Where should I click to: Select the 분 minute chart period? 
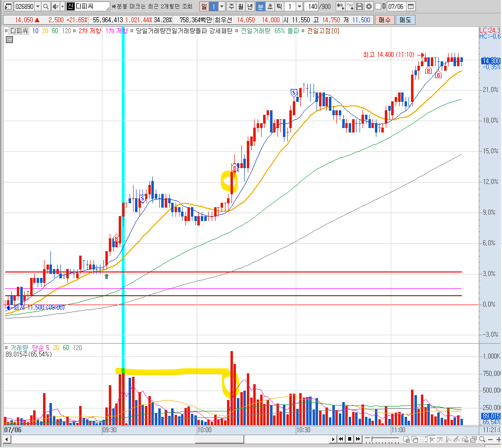coord(260,6)
